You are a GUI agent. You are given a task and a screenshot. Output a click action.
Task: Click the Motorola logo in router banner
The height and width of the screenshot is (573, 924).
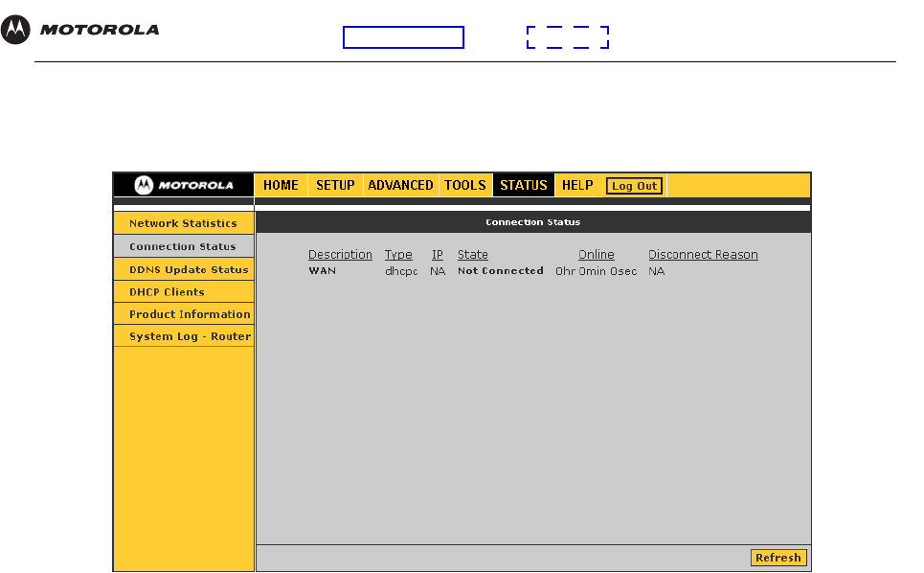click(184, 185)
